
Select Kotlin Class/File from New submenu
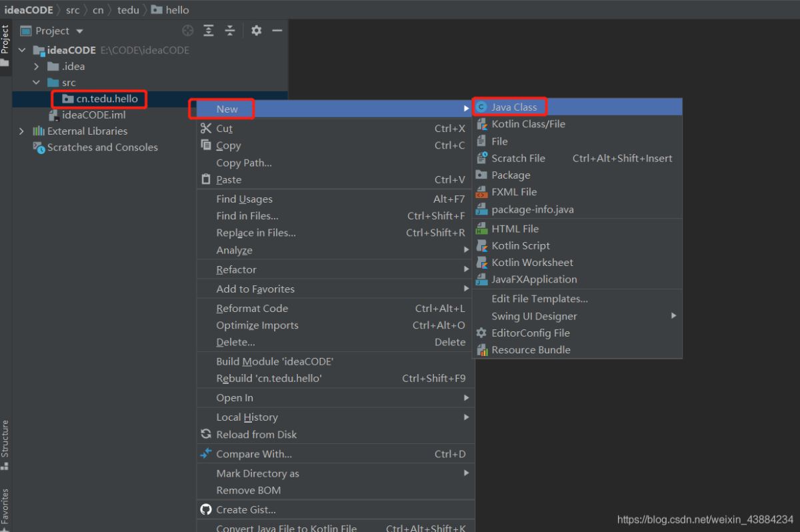pos(528,124)
